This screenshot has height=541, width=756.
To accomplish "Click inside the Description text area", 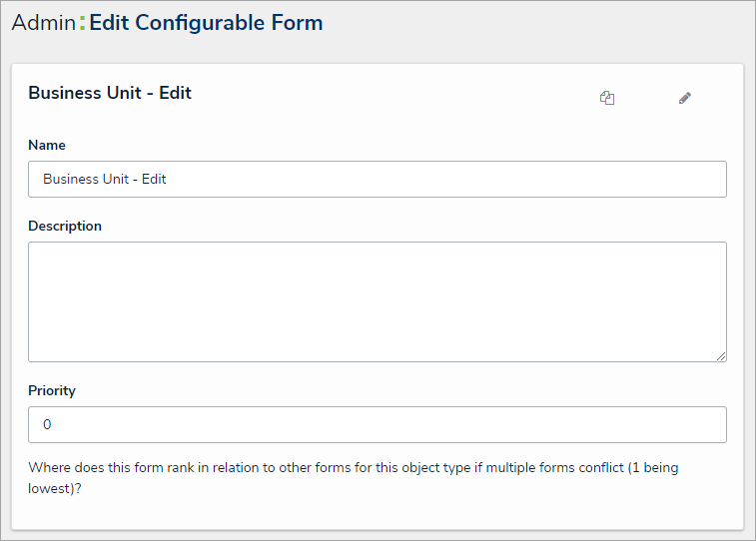I will click(377, 300).
